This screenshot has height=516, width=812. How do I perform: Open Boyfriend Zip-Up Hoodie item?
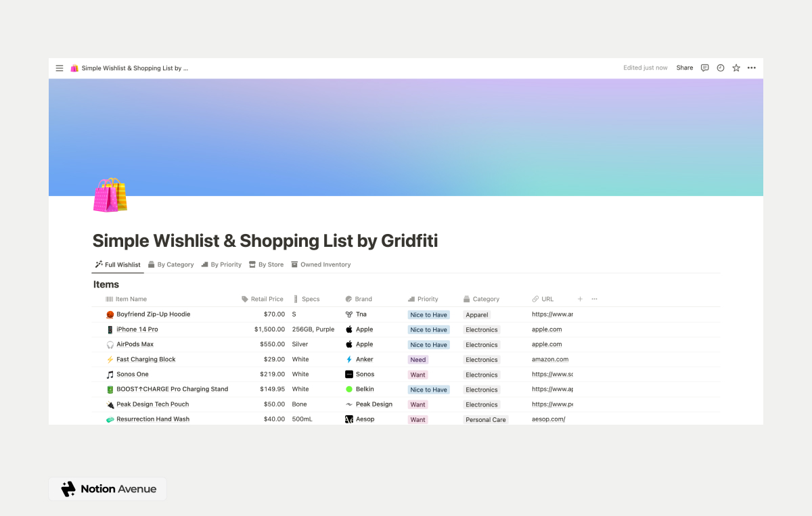pyautogui.click(x=153, y=314)
